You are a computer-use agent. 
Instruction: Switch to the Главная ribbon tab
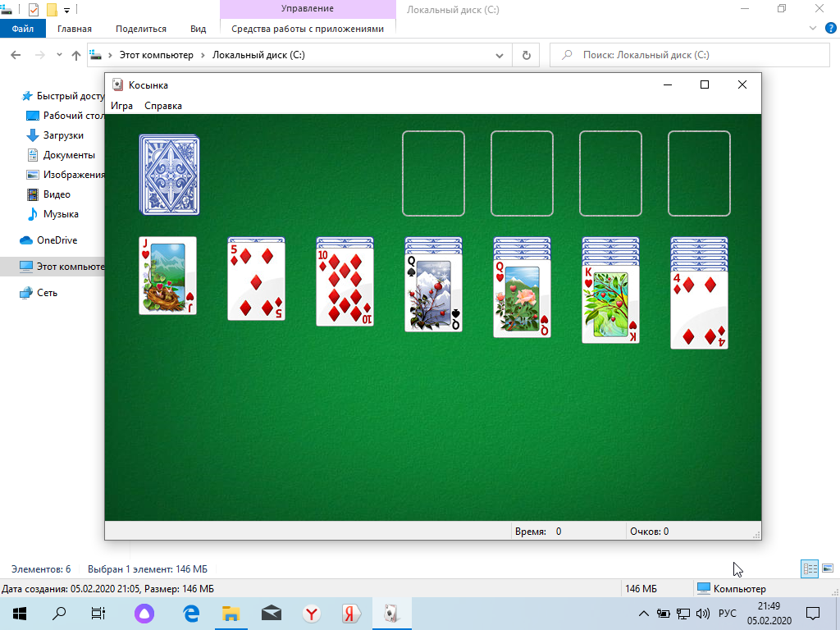(x=75, y=29)
